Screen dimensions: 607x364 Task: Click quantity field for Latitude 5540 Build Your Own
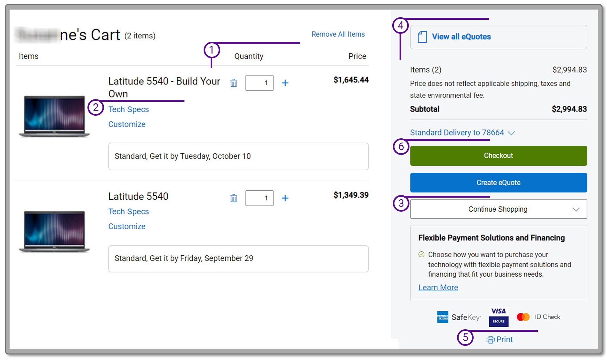[259, 83]
